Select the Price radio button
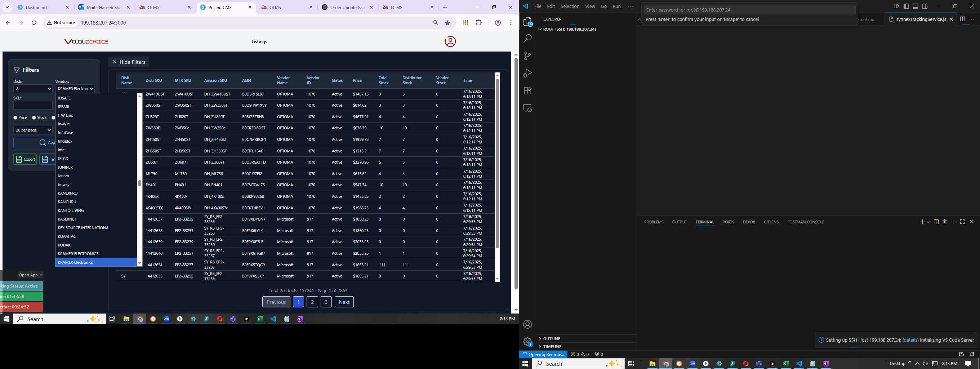 [x=15, y=117]
